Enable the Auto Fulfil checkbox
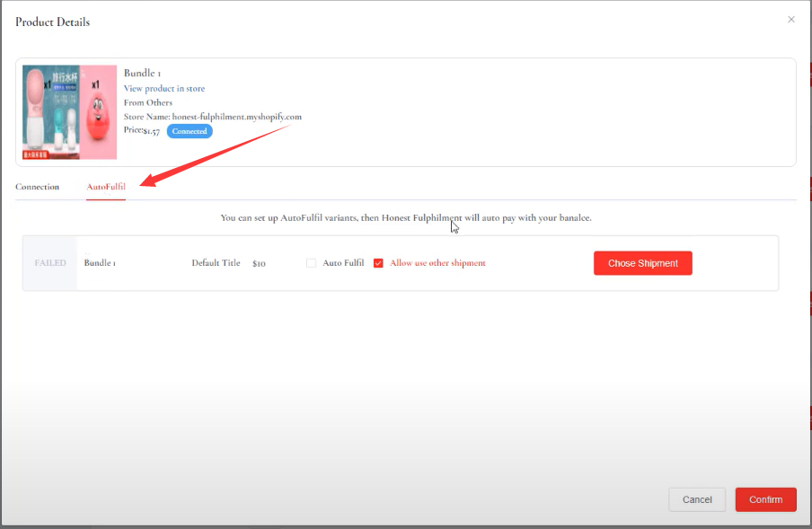The height and width of the screenshot is (529, 812). click(x=312, y=263)
